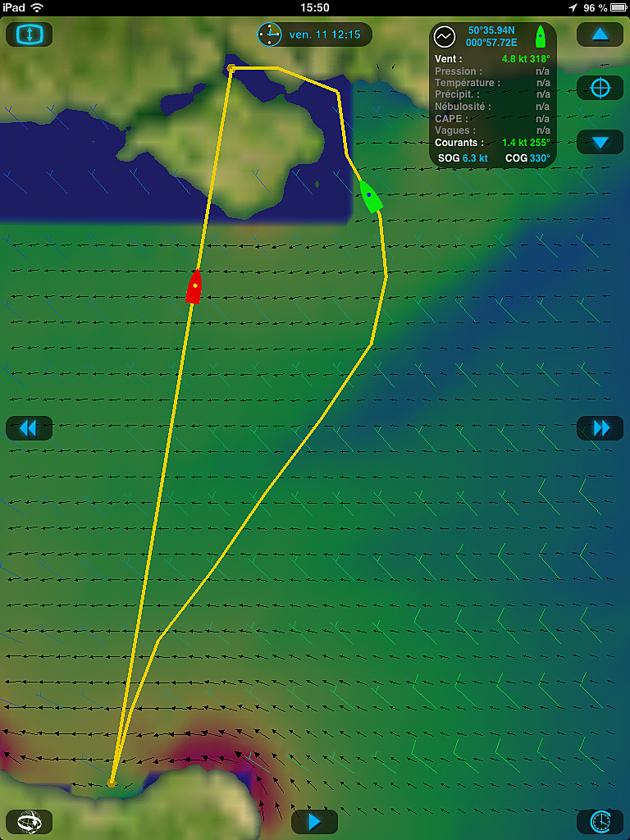The height and width of the screenshot is (840, 630).
Task: Tap the screen orientation lock icon
Action: coord(29,34)
